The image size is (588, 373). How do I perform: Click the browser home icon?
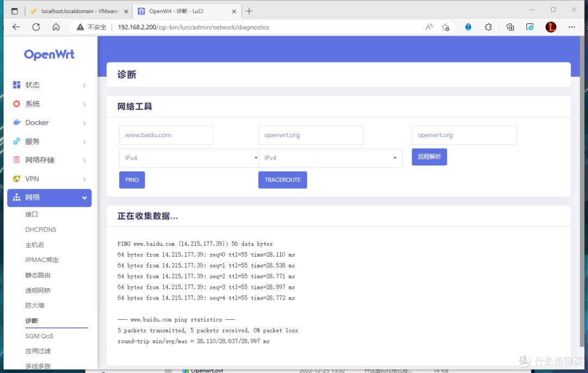pos(56,27)
